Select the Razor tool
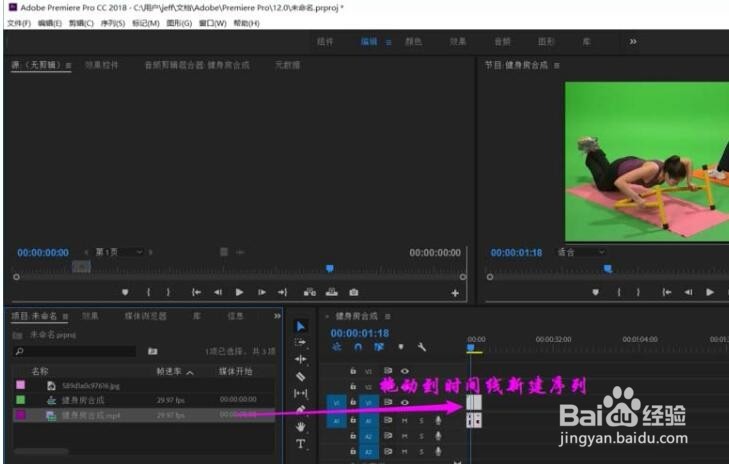This screenshot has height=464, width=729. pyautogui.click(x=300, y=376)
